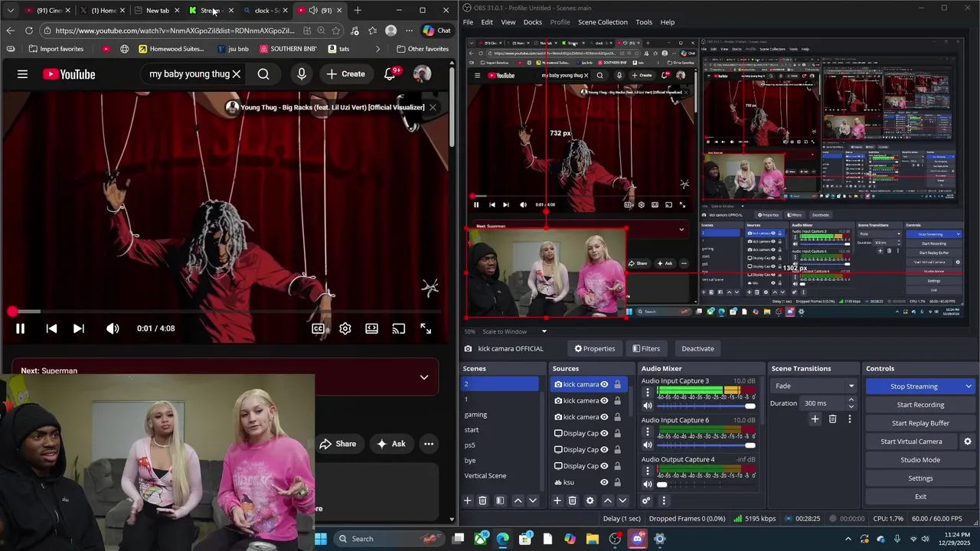Click YouTube search magnifier icon
This screenshot has height=551, width=980.
click(263, 74)
